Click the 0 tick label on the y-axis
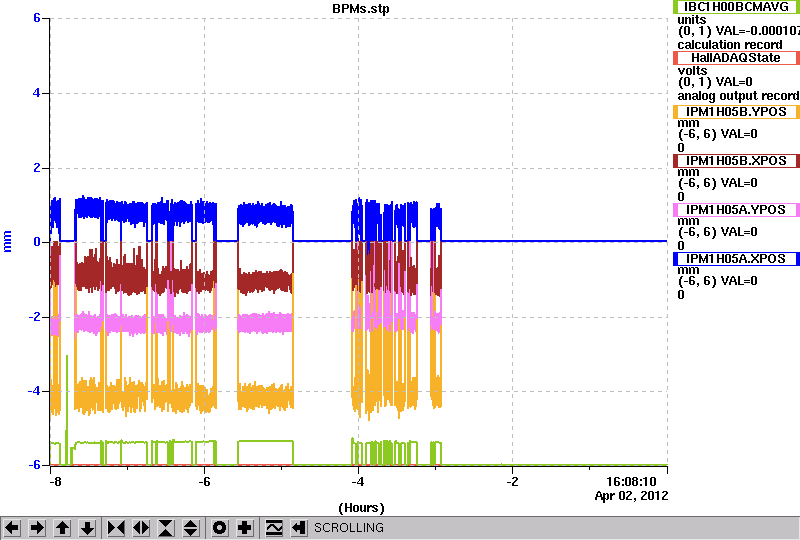Screen dimensions: 800x540 pos(37,242)
